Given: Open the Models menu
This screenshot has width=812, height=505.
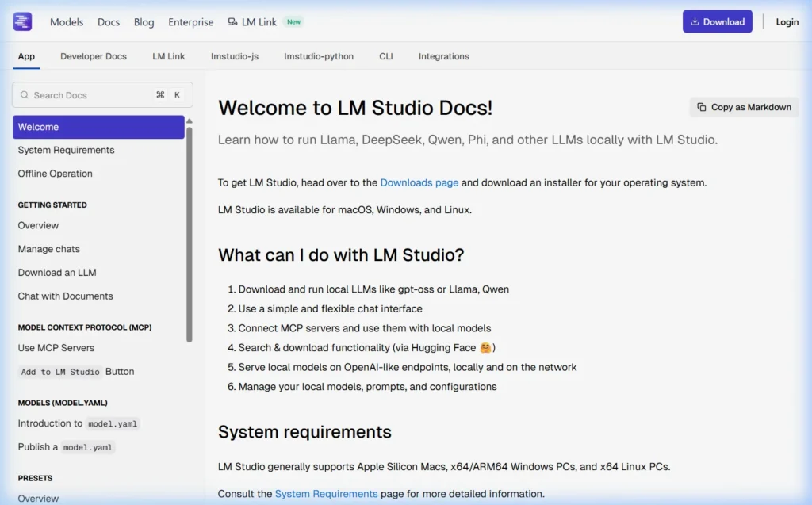Looking at the screenshot, I should (67, 22).
